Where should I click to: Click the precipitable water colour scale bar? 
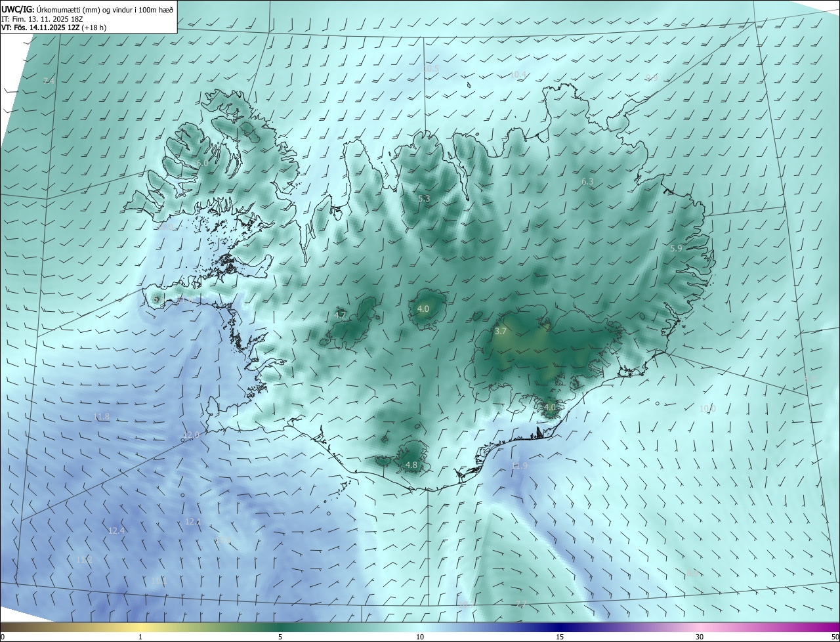pyautogui.click(x=420, y=627)
